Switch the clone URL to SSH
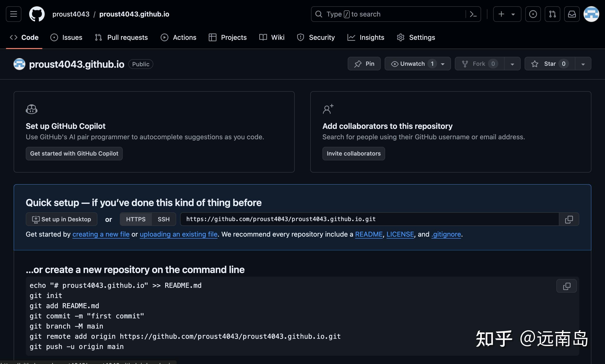The width and height of the screenshot is (605, 364). point(164,219)
